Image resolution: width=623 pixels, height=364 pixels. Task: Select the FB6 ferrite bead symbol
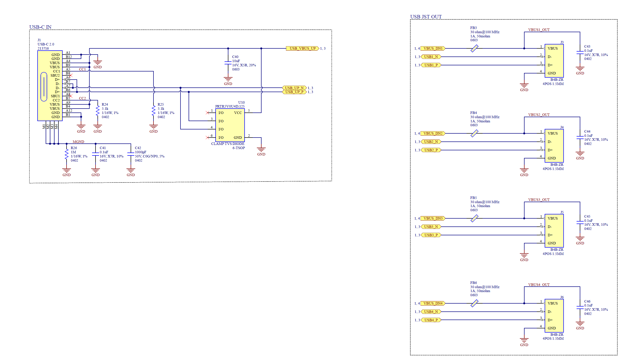click(x=474, y=303)
